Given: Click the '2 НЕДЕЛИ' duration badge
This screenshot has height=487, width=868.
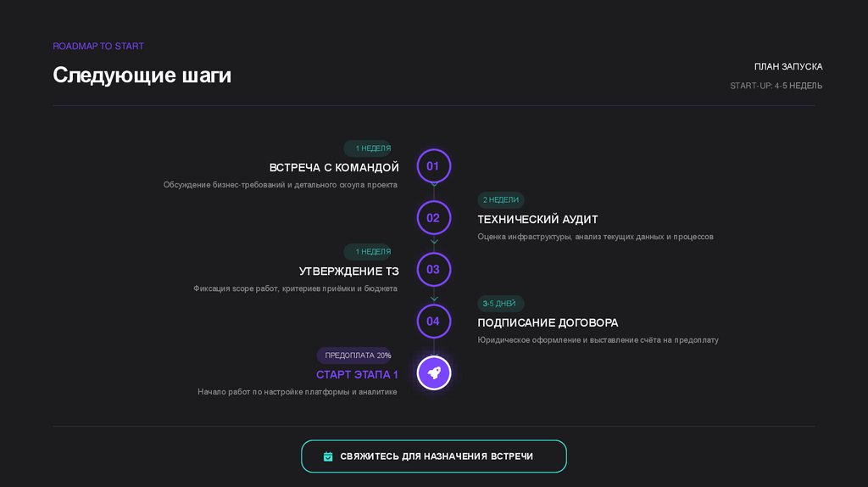Looking at the screenshot, I should point(501,200).
